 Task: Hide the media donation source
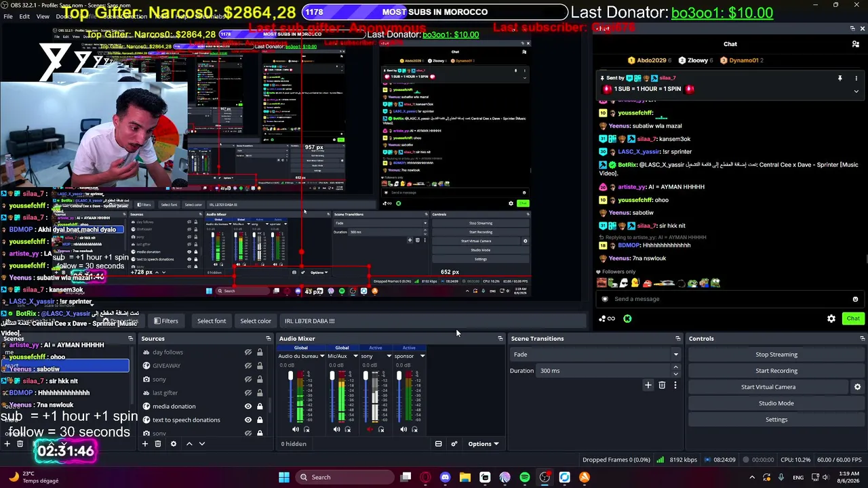(x=248, y=407)
